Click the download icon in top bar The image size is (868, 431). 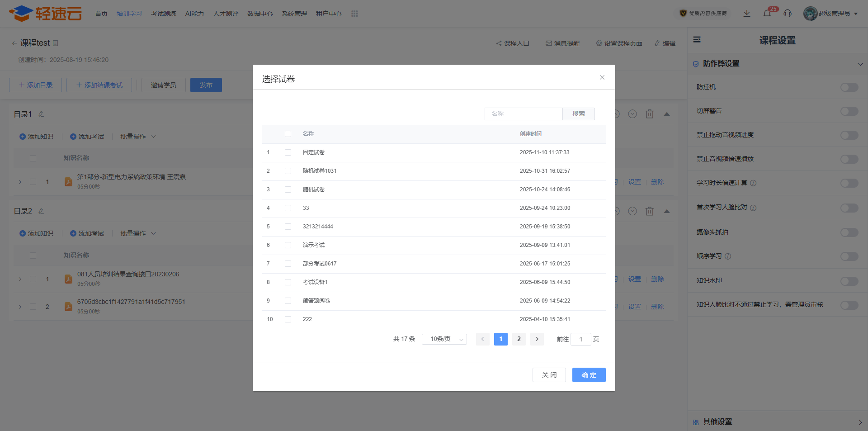click(x=747, y=14)
